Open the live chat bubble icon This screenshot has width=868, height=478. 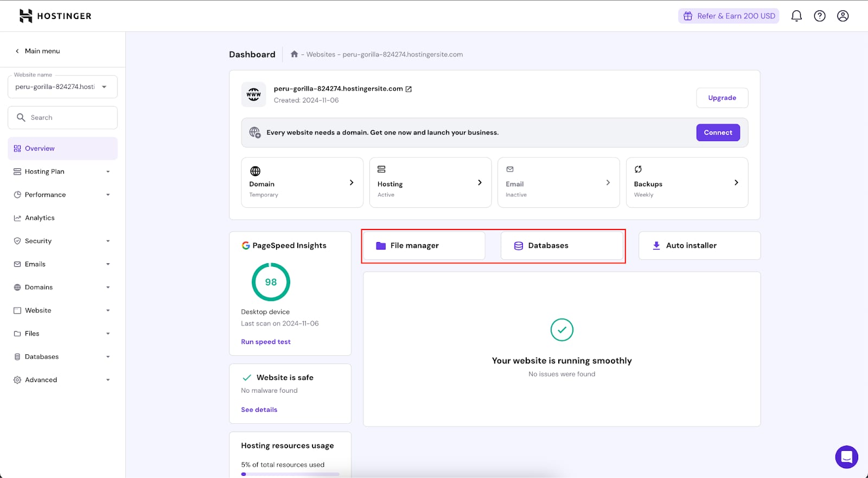click(846, 457)
